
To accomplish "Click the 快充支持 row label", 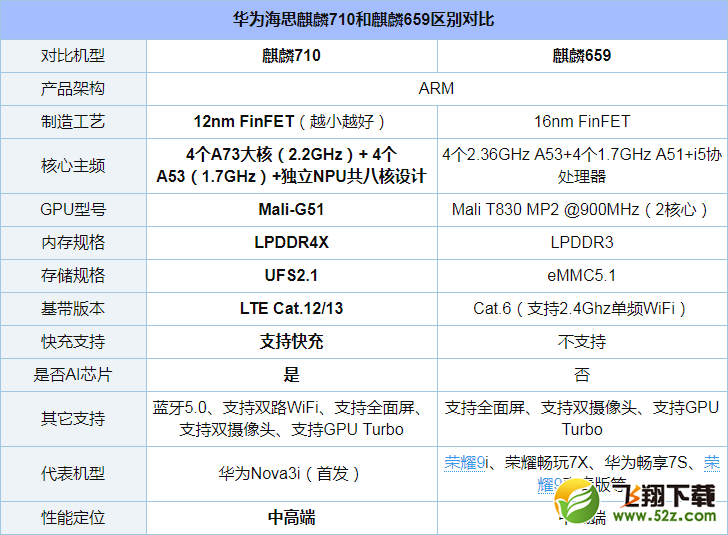I will (73, 342).
